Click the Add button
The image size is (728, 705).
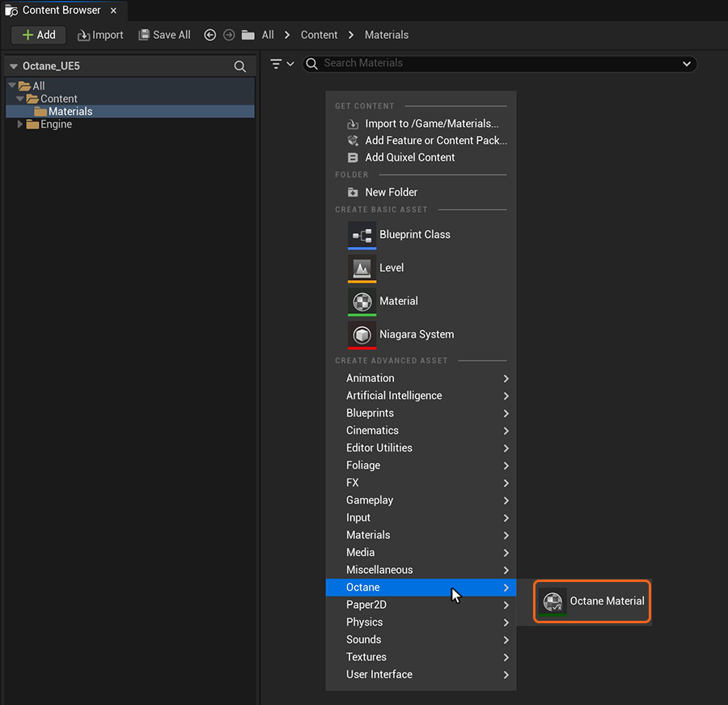pyautogui.click(x=39, y=35)
